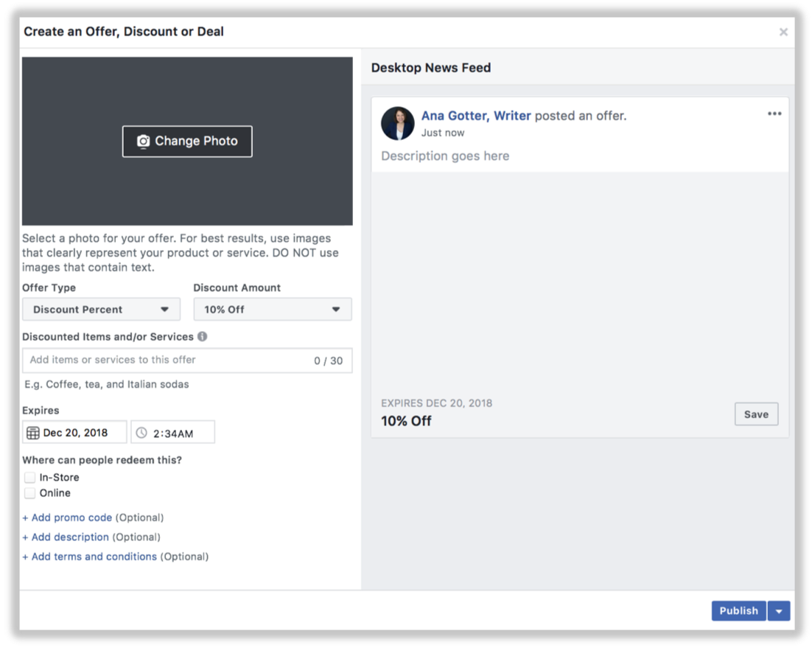Click Add description link
The image size is (812, 648).
(x=66, y=537)
